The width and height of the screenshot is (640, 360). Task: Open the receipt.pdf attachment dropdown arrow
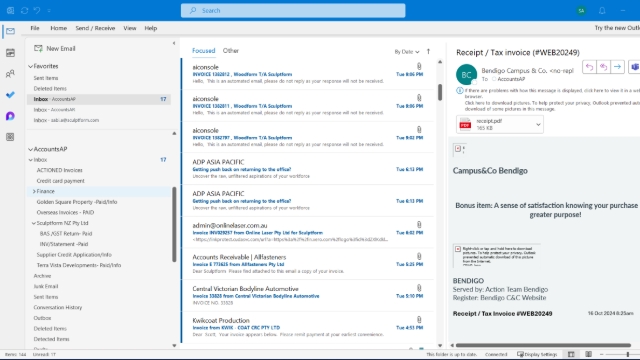[x=538, y=124]
